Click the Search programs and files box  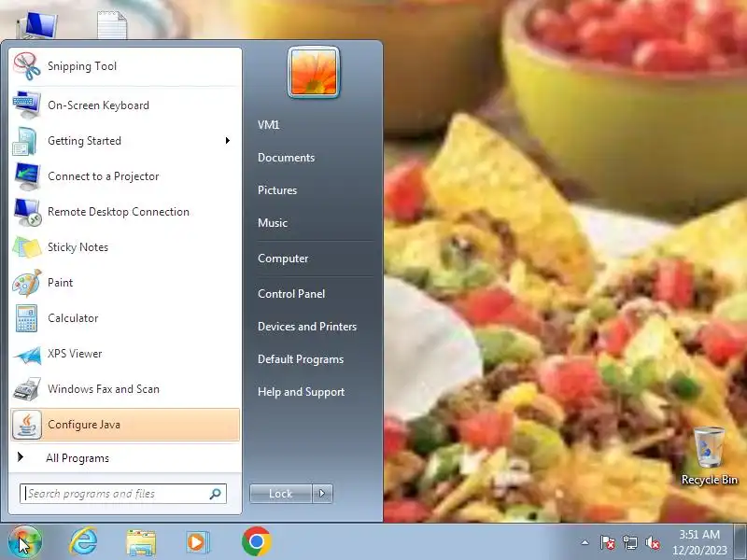point(123,494)
